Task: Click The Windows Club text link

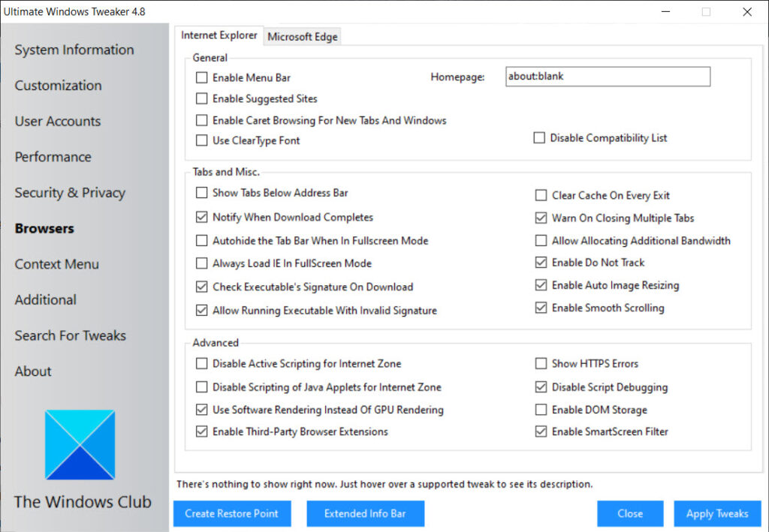Action: pos(83,502)
